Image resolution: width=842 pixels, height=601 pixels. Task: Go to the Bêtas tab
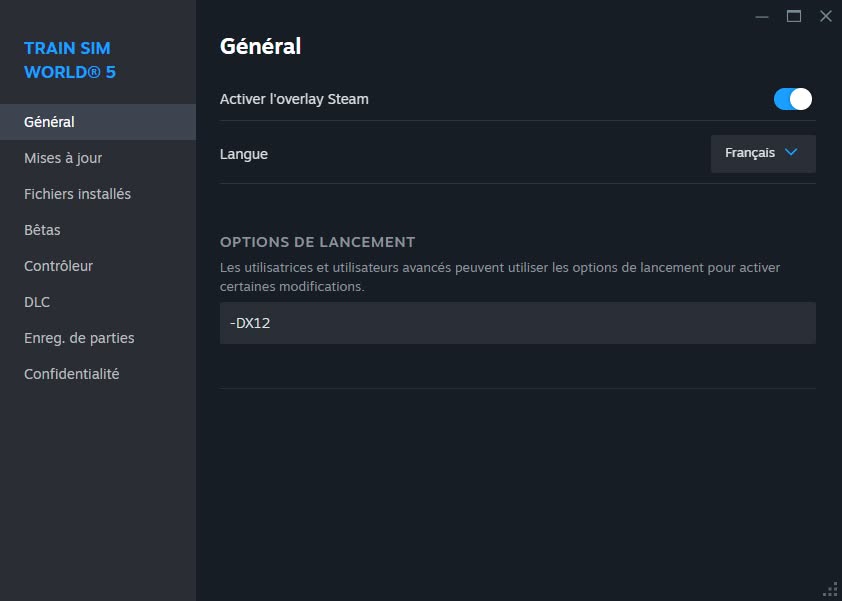[98, 230]
